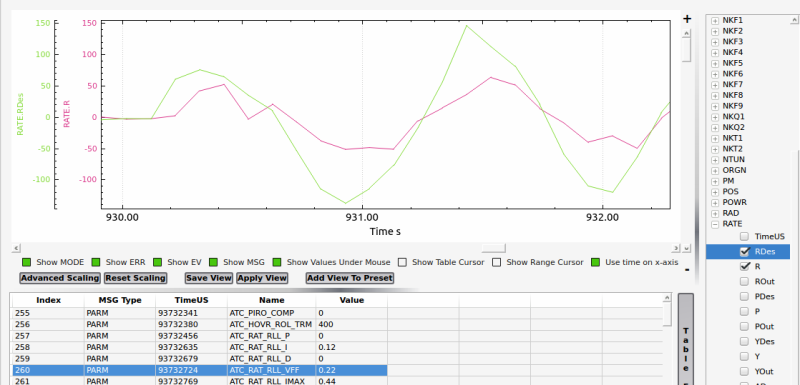Select the ATC_RAT_RLL_IMAX parameter row
This screenshot has height=385, width=800.
pos(199,381)
